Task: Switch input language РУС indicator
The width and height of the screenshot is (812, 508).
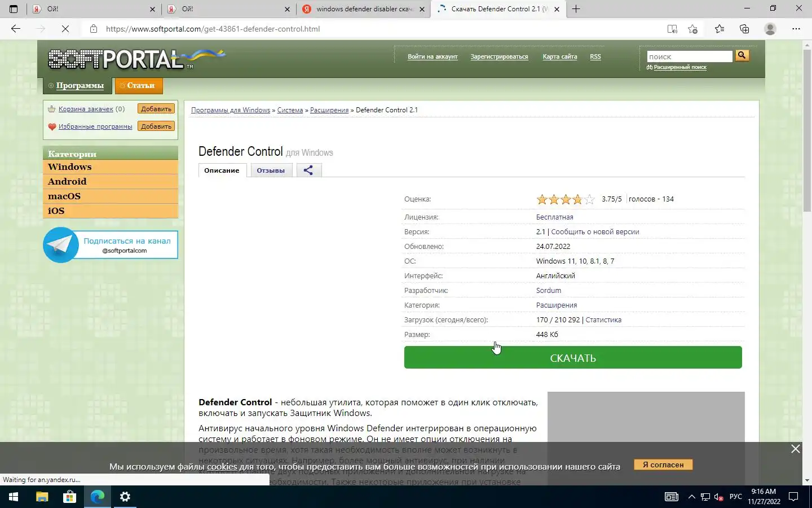Action: (736, 497)
